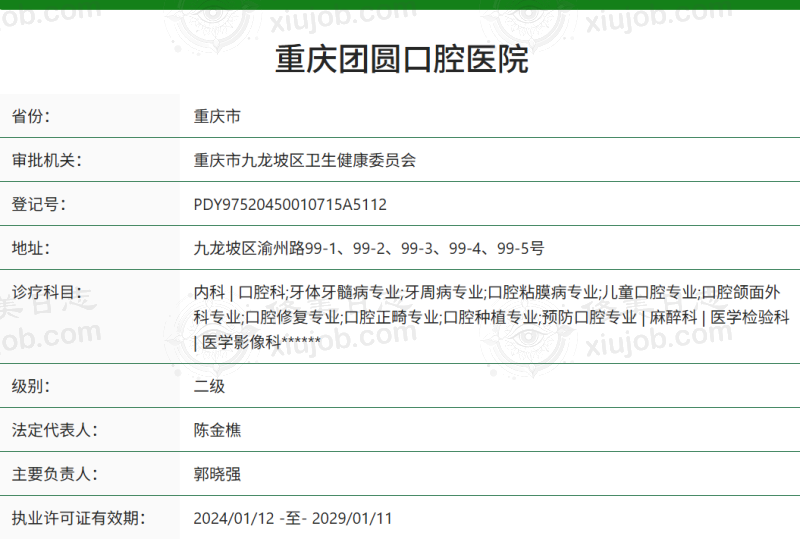Click the level value 二级

[209, 386]
